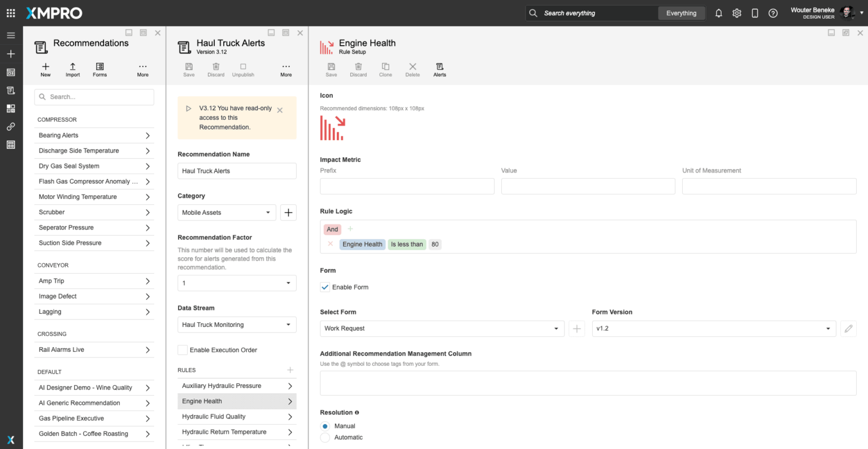Viewport: 868px width, 449px height.
Task: Open the Category dropdown showing Mobile Assets
Action: pyautogui.click(x=227, y=213)
